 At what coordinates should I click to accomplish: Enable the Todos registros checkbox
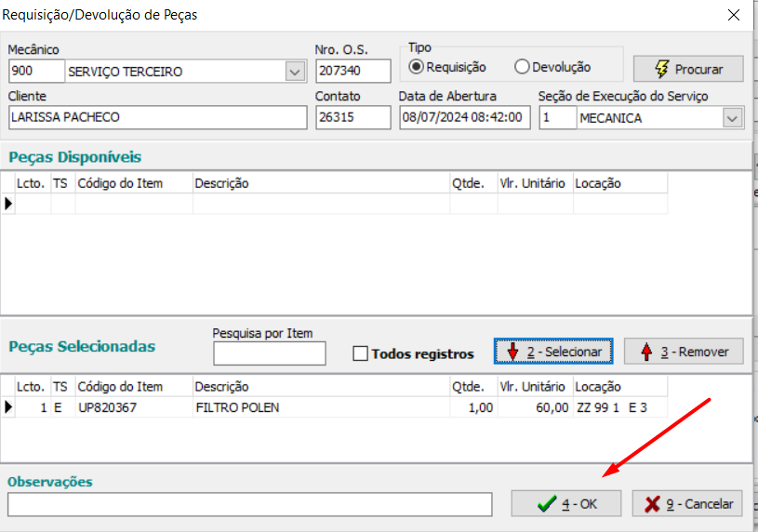[360, 353]
